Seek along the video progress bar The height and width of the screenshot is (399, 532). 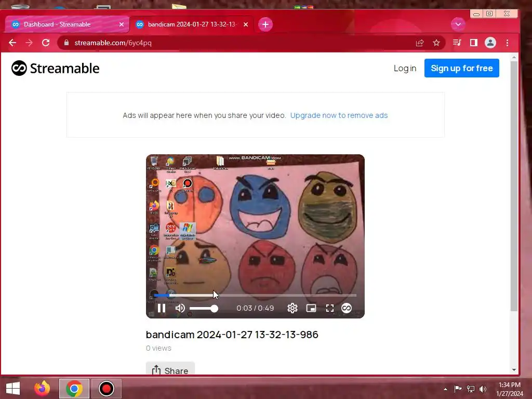tap(255, 295)
